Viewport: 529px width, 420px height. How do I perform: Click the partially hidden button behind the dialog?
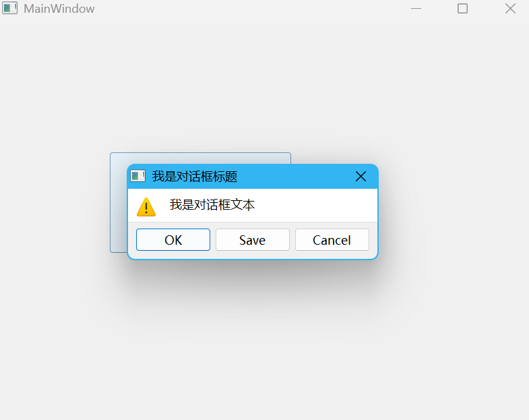(x=119, y=202)
